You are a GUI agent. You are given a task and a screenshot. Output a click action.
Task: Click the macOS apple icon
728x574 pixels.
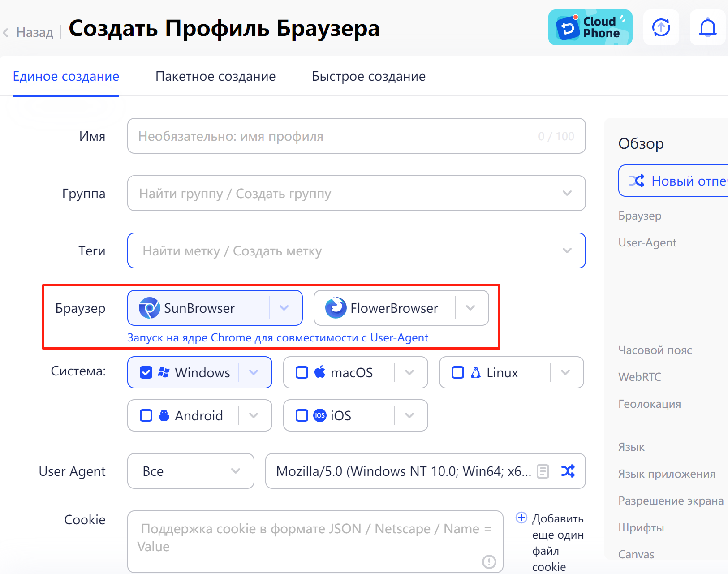[319, 372]
